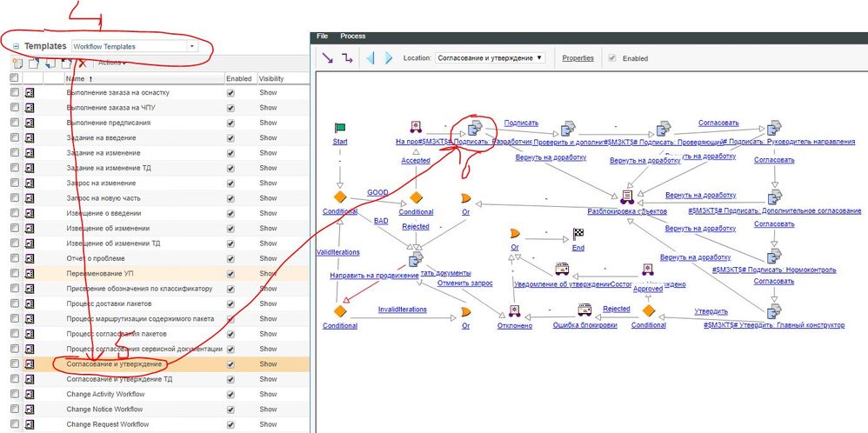This screenshot has width=868, height=433.
Task: Open the Actions dropdown menu
Action: tap(112, 63)
